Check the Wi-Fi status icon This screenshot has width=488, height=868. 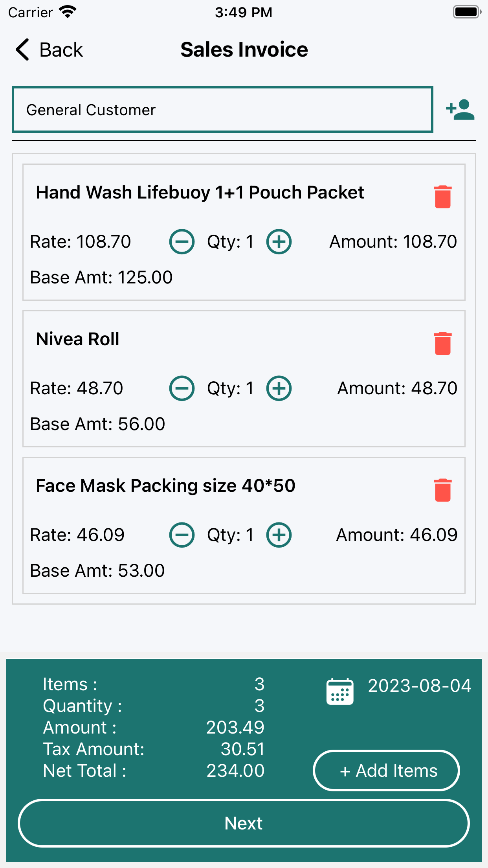68,12
